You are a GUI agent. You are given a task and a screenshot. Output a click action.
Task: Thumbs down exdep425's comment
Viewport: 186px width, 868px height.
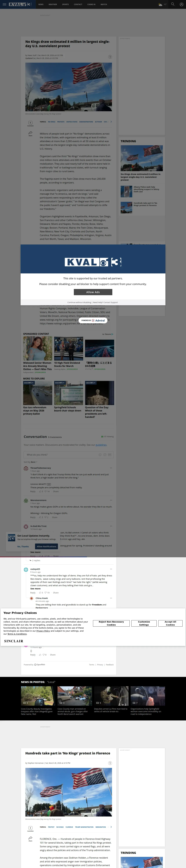coord(46,593)
